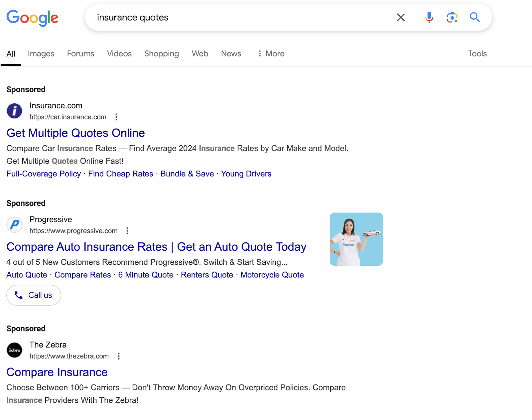The image size is (532, 420).
Task: Switch to the Web tab
Action: [x=200, y=54]
